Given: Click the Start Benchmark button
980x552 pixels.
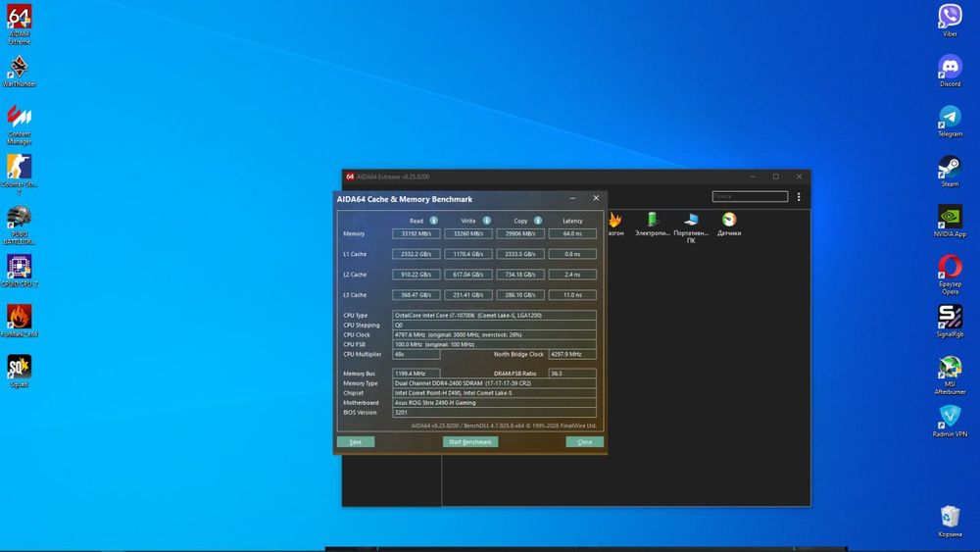Looking at the screenshot, I should click(x=470, y=442).
